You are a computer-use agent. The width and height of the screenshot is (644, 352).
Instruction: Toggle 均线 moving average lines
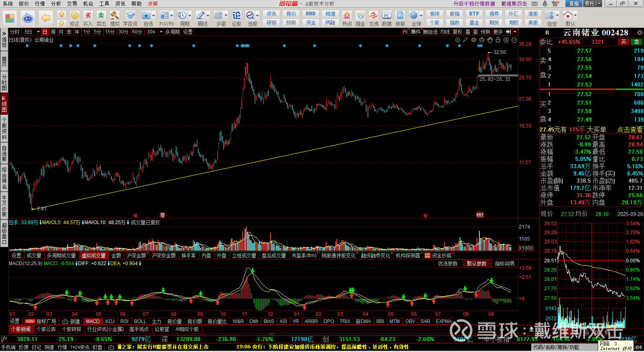(x=445, y=32)
